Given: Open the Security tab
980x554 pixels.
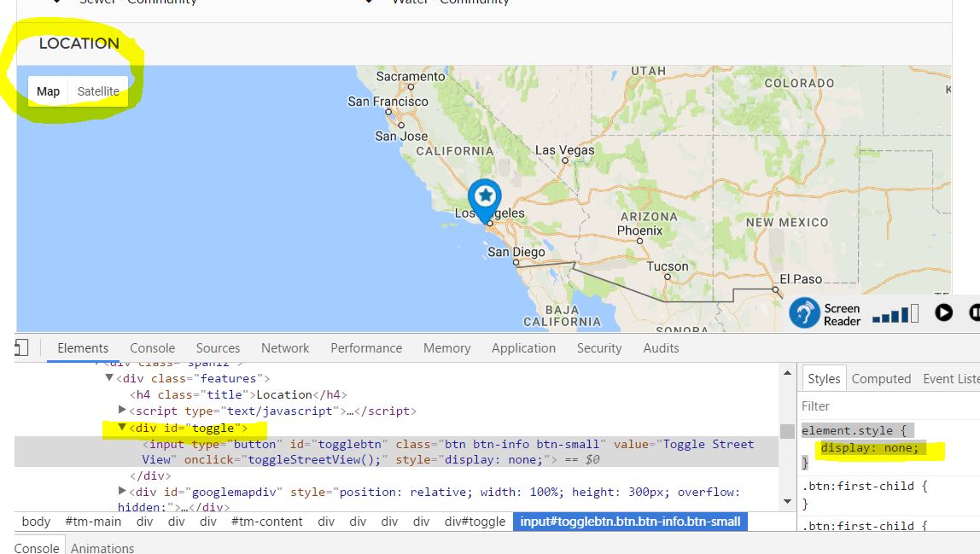Looking at the screenshot, I should tap(599, 348).
